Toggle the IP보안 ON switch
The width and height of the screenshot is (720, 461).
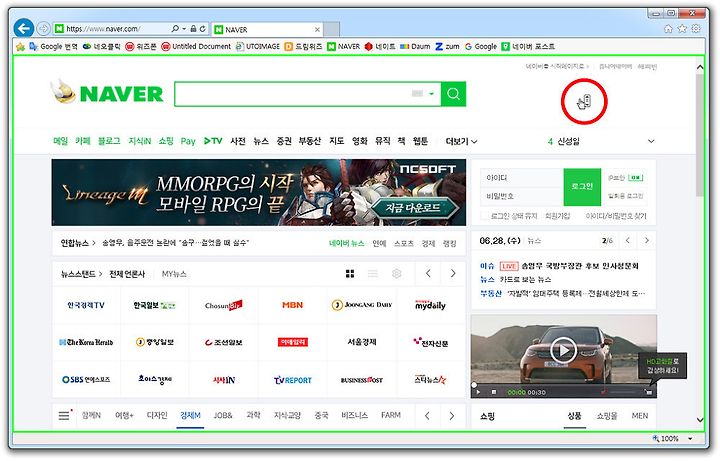click(x=636, y=178)
